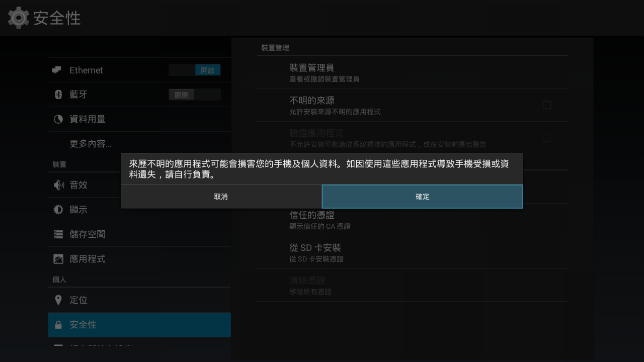Viewport: 644px width, 362px height.
Task: Check the 驗證應用程式 checkbox
Action: coord(547,138)
